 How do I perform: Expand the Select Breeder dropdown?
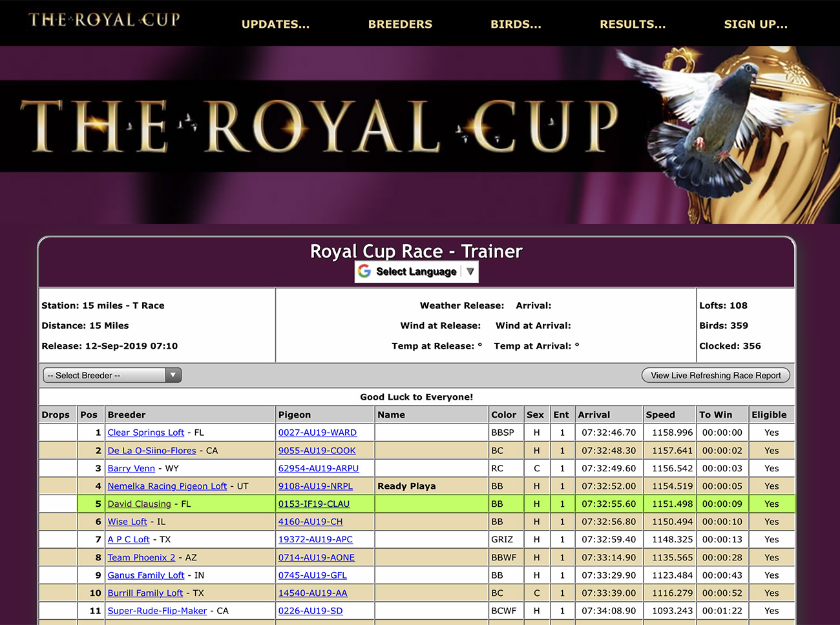[x=112, y=375]
